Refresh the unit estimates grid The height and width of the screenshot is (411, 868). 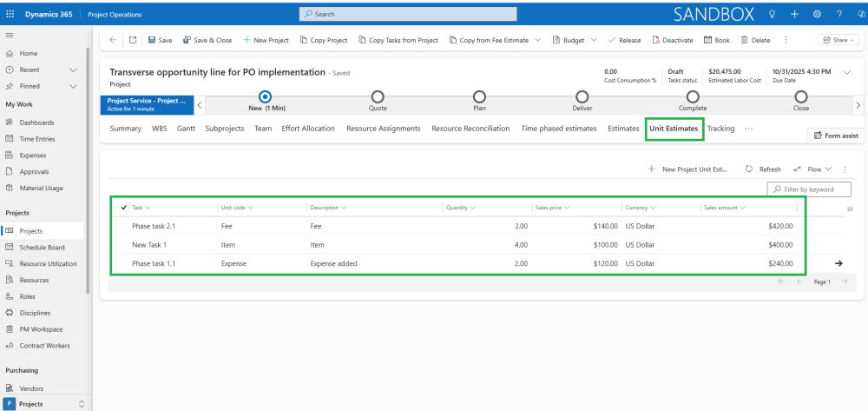[x=763, y=169]
